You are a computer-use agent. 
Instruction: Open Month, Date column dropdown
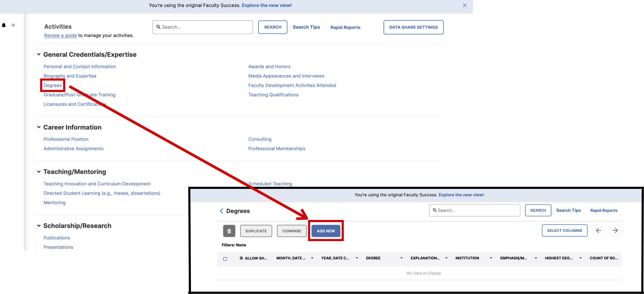[x=312, y=258]
